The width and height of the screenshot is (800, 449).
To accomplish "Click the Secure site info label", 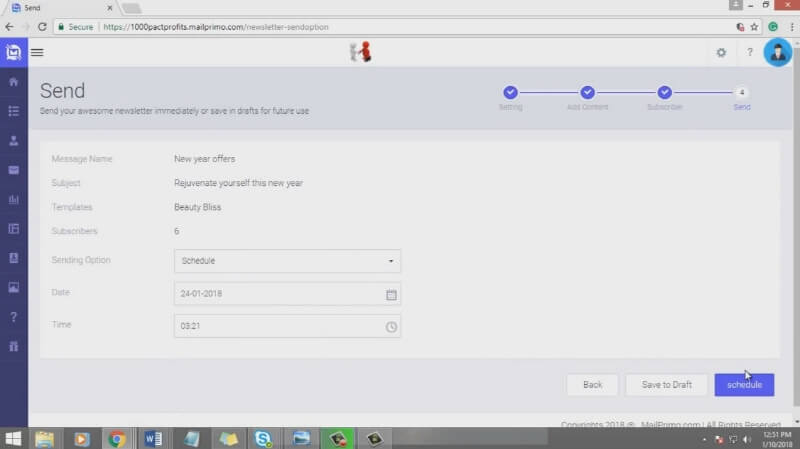I will point(76,27).
